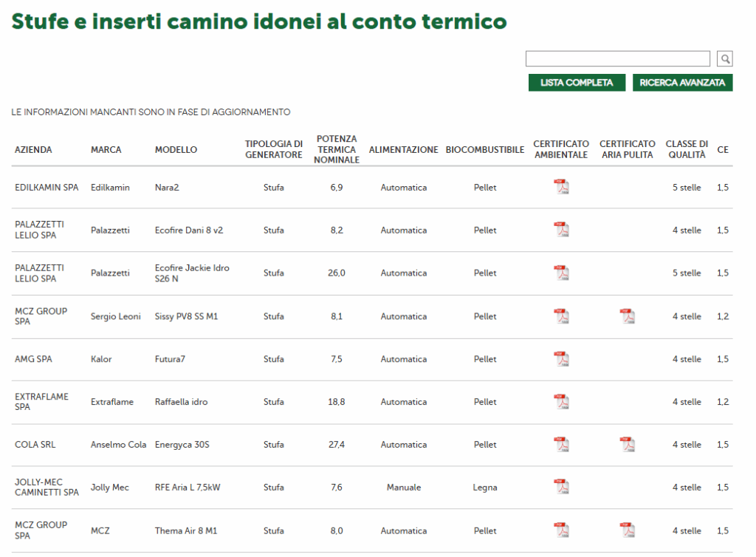Select the EDILKAMIN SPA company cell

47,187
